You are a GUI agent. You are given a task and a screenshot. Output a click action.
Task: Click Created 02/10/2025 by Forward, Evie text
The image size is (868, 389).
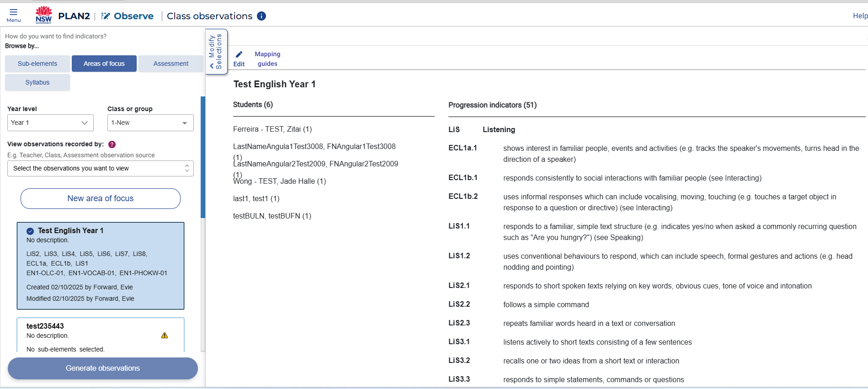pyautogui.click(x=80, y=287)
